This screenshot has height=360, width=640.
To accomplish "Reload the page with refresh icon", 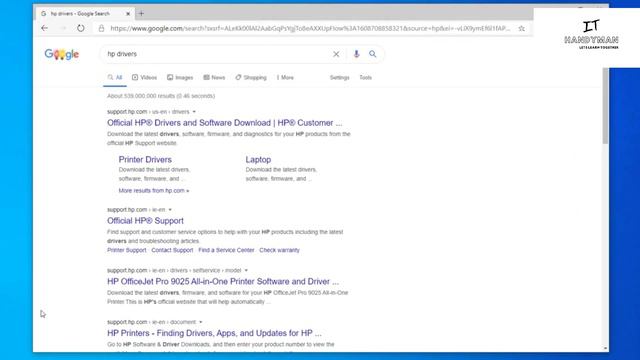I will 81,28.
